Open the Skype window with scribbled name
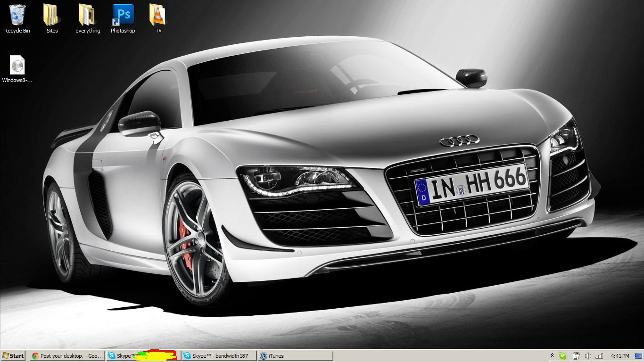This screenshot has height=362, width=644. point(143,356)
